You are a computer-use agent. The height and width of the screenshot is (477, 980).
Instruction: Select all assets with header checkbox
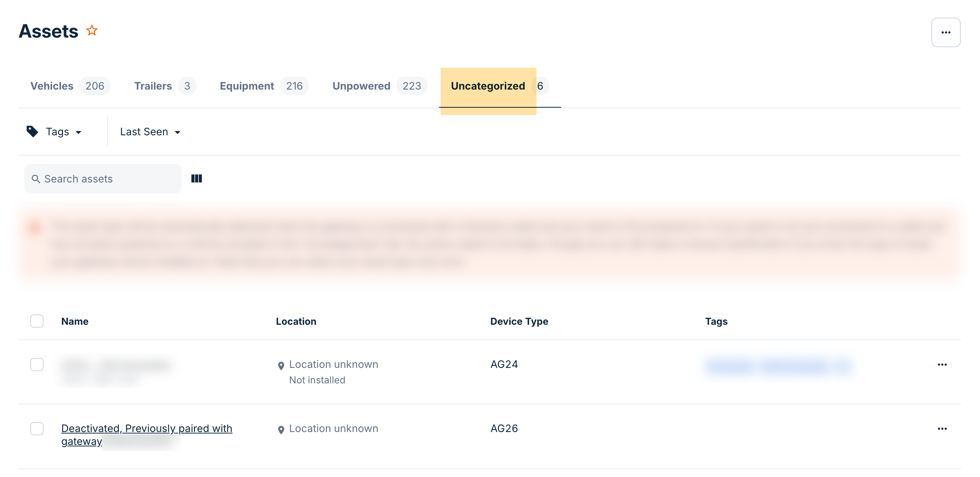37,321
